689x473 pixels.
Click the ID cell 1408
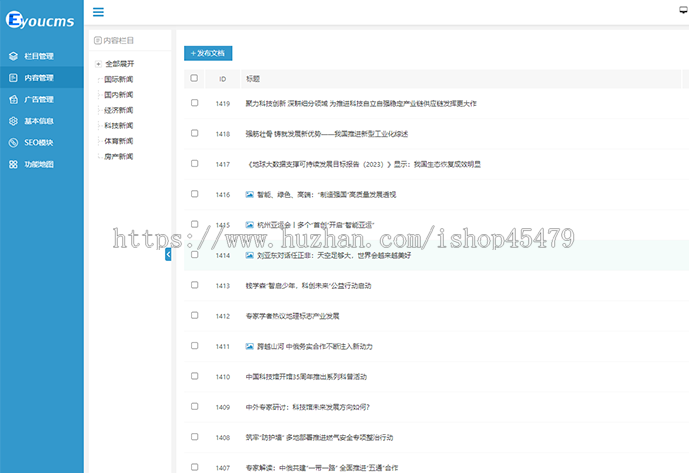pos(223,437)
